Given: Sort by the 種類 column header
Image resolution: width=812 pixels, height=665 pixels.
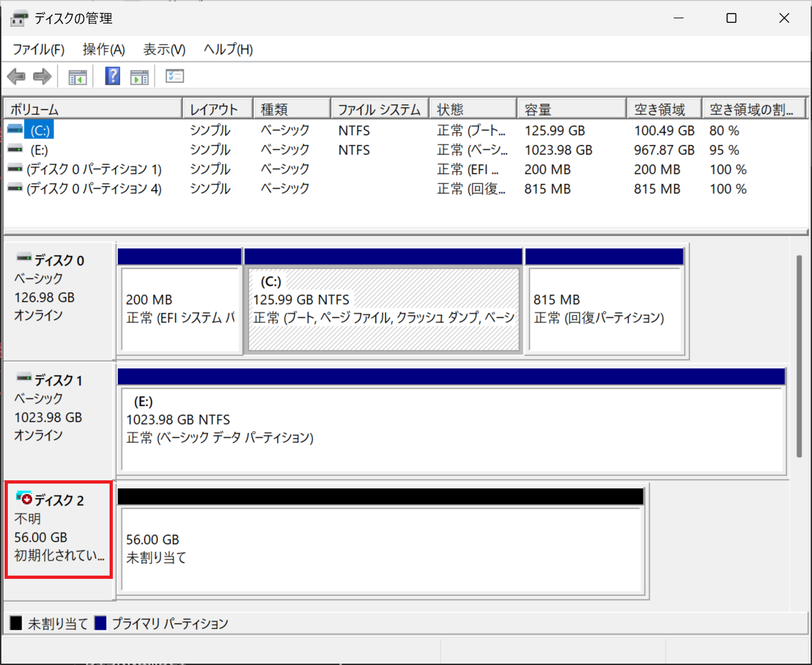Looking at the screenshot, I should coord(292,109).
